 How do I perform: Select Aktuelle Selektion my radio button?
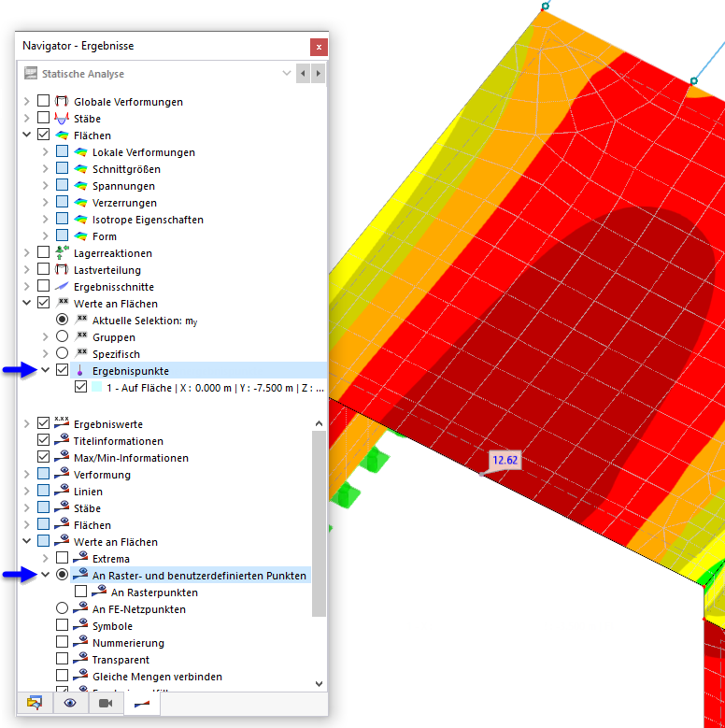click(63, 320)
